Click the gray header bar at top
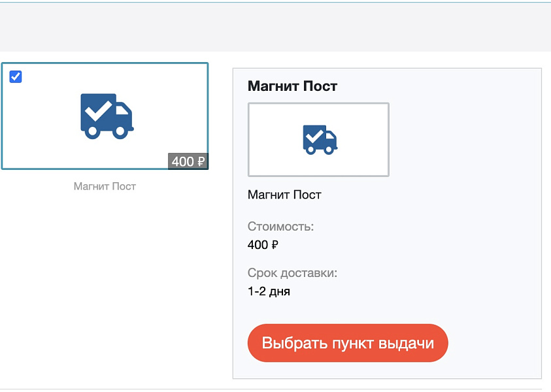Screen dimensions: 551x392 coord(275,26)
